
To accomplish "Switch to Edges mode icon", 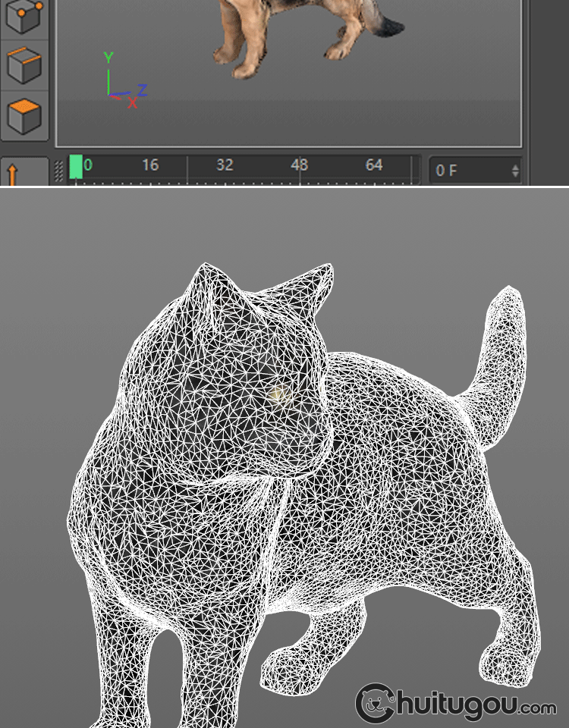I will pos(24,67).
